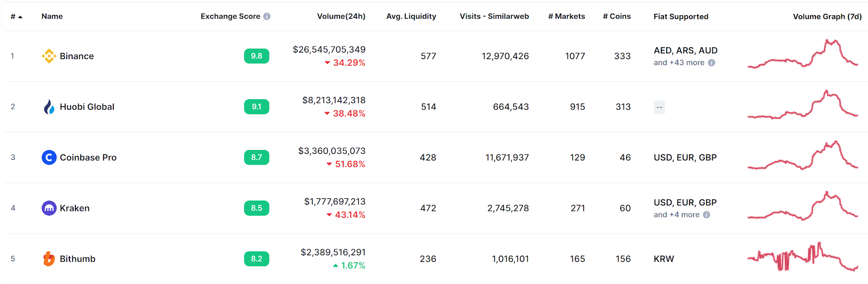The height and width of the screenshot is (284, 868).
Task: Click the Coinbase Pro logo icon
Action: click(49, 157)
